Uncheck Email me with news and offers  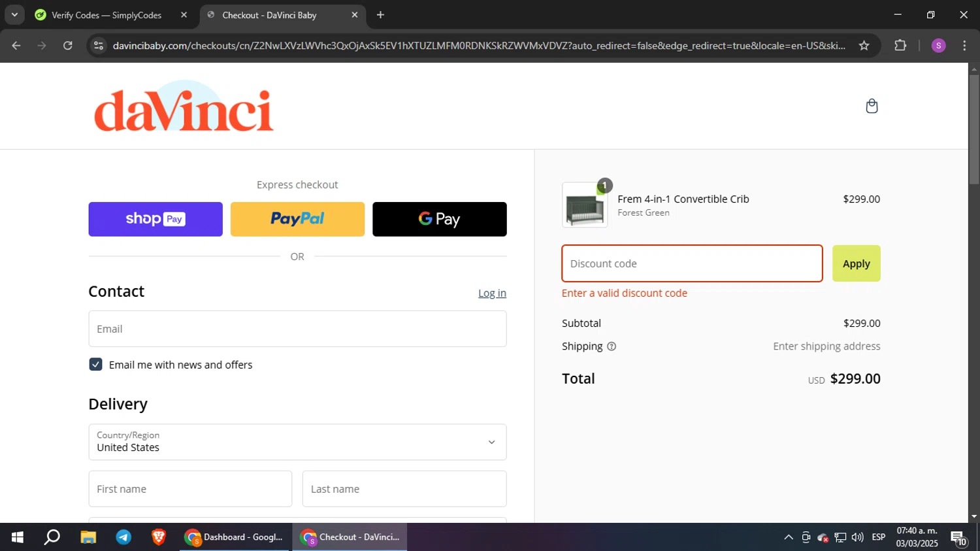[x=95, y=365]
